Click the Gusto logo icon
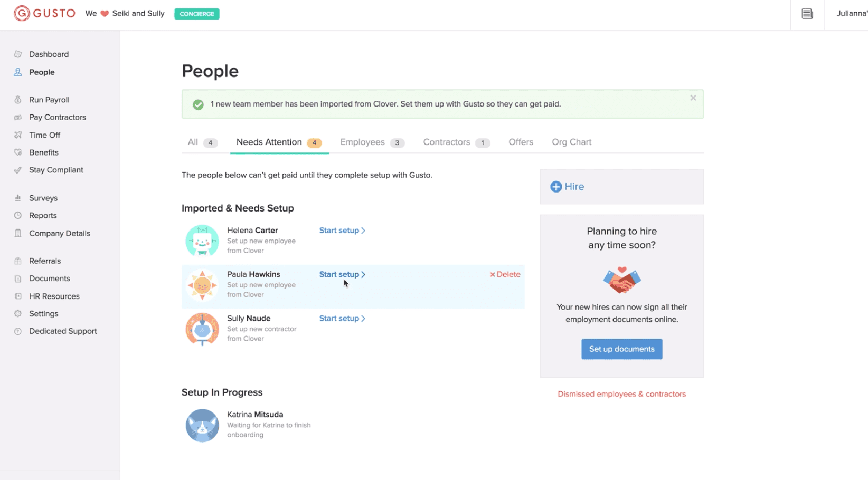868x480 pixels. click(x=22, y=13)
